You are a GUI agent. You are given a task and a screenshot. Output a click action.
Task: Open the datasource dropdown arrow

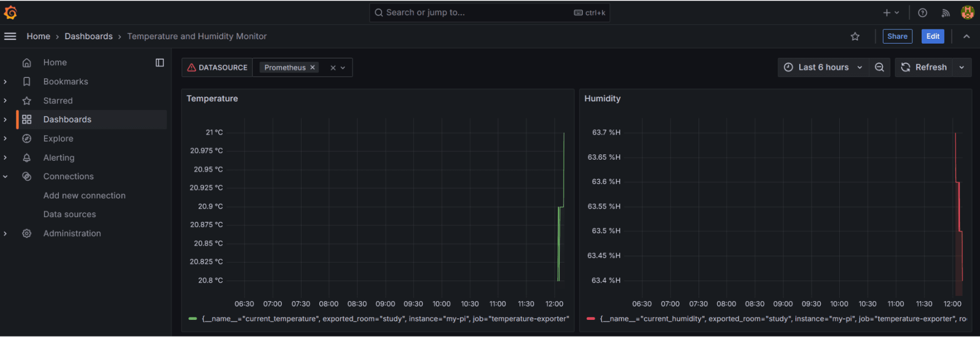click(343, 68)
